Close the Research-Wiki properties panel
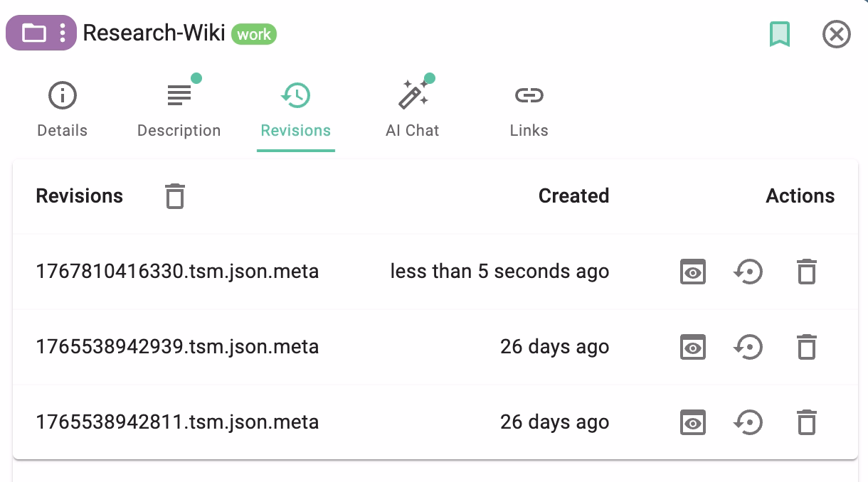This screenshot has height=482, width=868. pos(836,33)
